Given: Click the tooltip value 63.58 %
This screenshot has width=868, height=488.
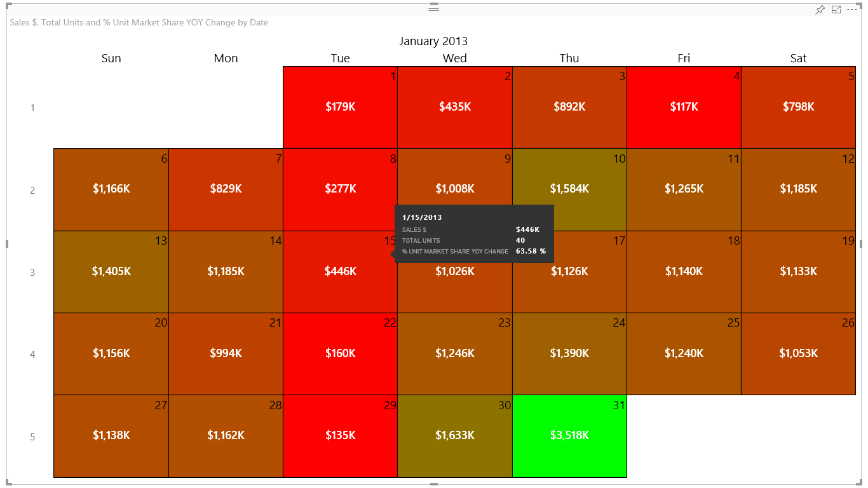Looking at the screenshot, I should (531, 251).
